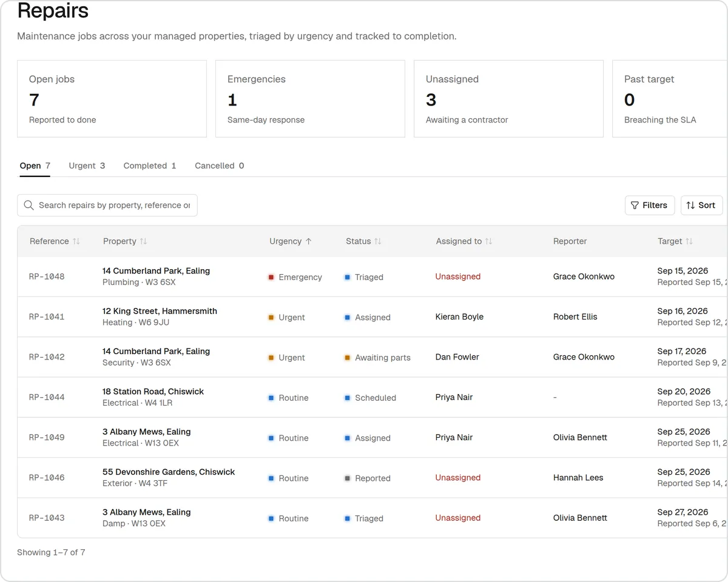
Task: Click the search magnifier icon
Action: 29,206
